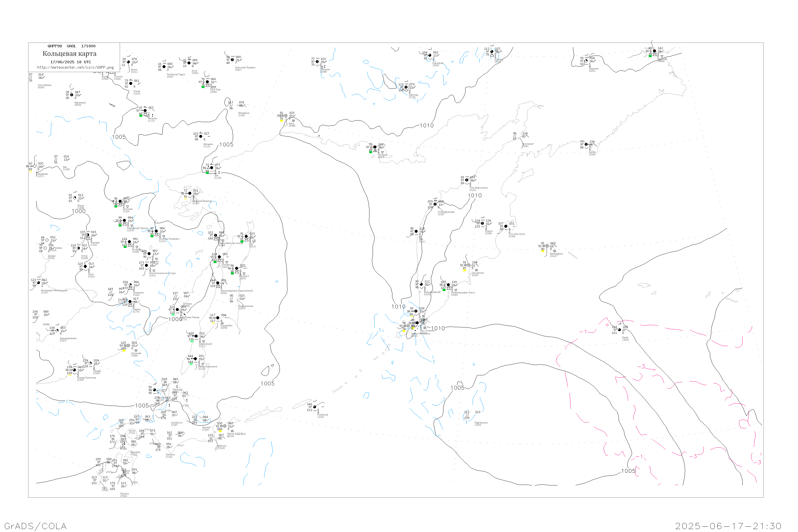Click the Большерецкий station circle symbol
798x532 pixels.
421,284
